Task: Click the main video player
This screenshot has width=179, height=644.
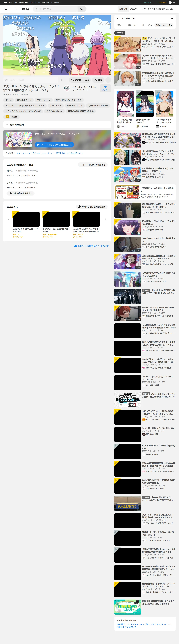Action: pos(57,45)
